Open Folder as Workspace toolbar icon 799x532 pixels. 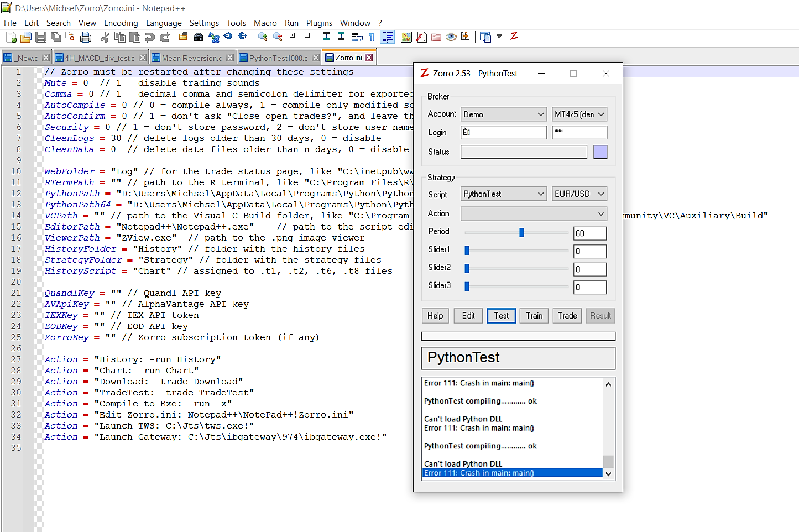pyautogui.click(x=436, y=37)
